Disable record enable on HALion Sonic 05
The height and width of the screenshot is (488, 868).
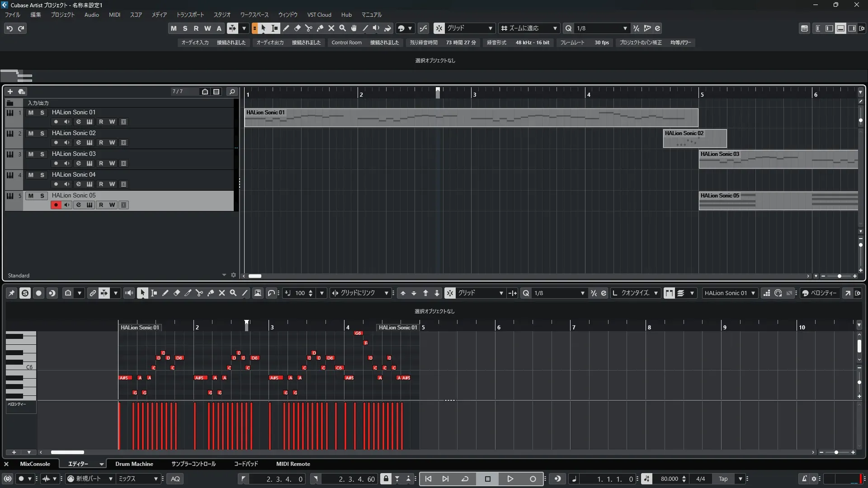(56, 205)
